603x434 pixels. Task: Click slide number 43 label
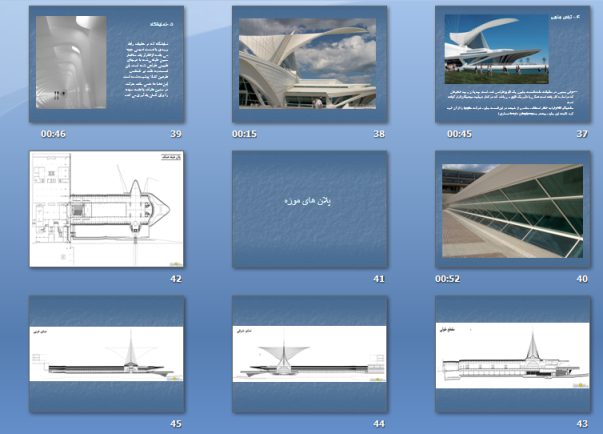pos(582,423)
